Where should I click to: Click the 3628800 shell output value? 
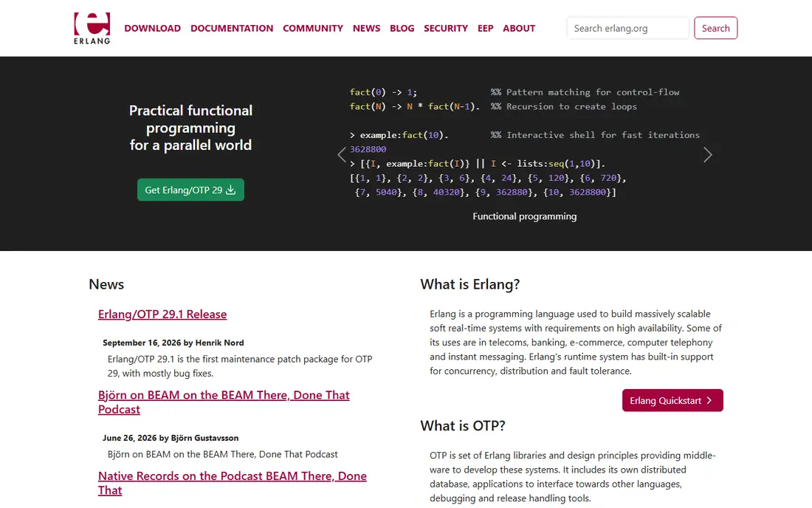(368, 149)
